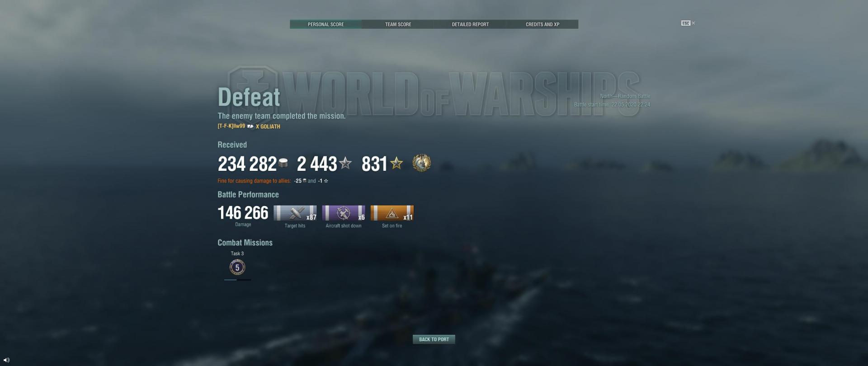Open the Team Score tab

(398, 24)
